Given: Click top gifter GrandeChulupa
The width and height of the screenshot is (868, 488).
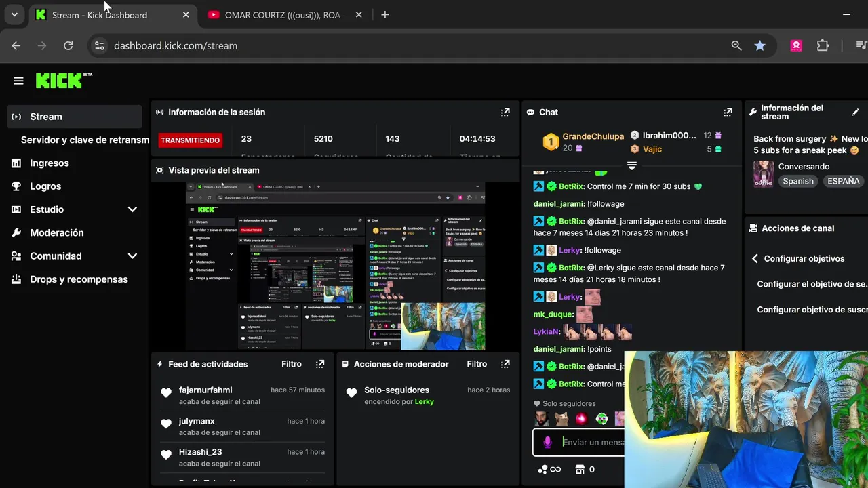Looking at the screenshot, I should tap(593, 136).
